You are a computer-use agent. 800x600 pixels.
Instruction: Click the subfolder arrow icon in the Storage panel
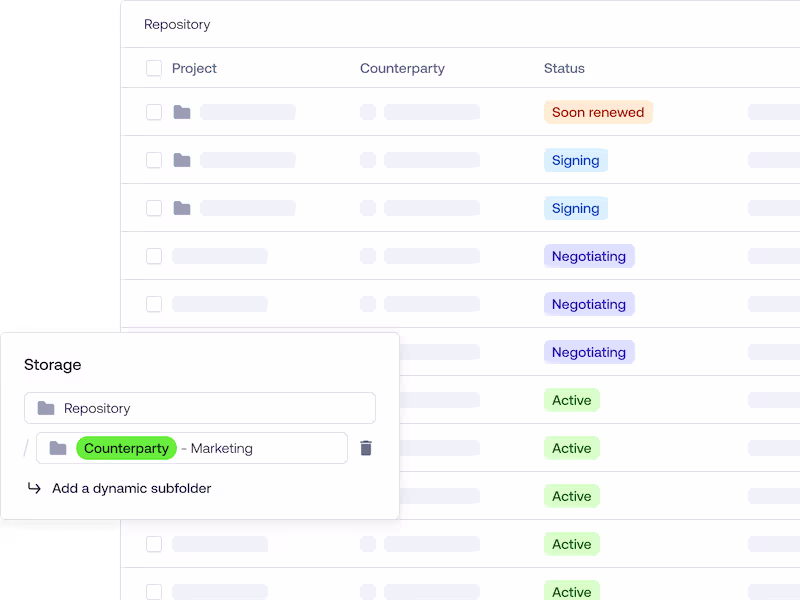pyautogui.click(x=33, y=489)
